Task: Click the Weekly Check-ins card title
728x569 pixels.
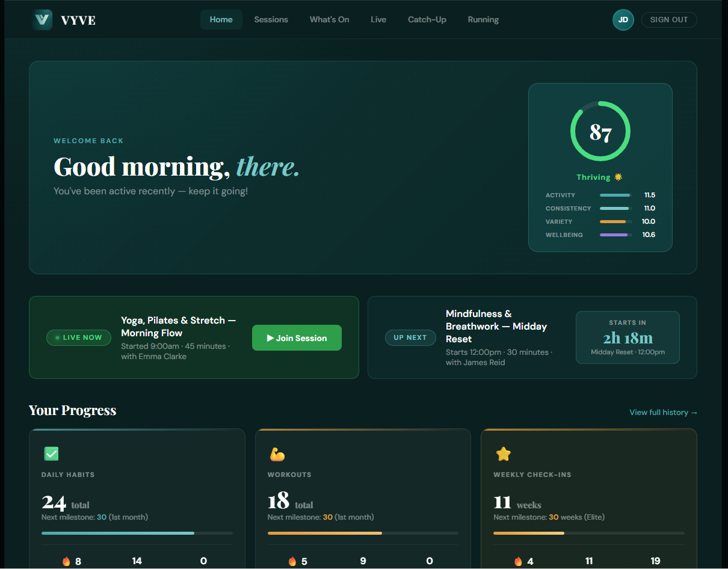Action: tap(532, 475)
